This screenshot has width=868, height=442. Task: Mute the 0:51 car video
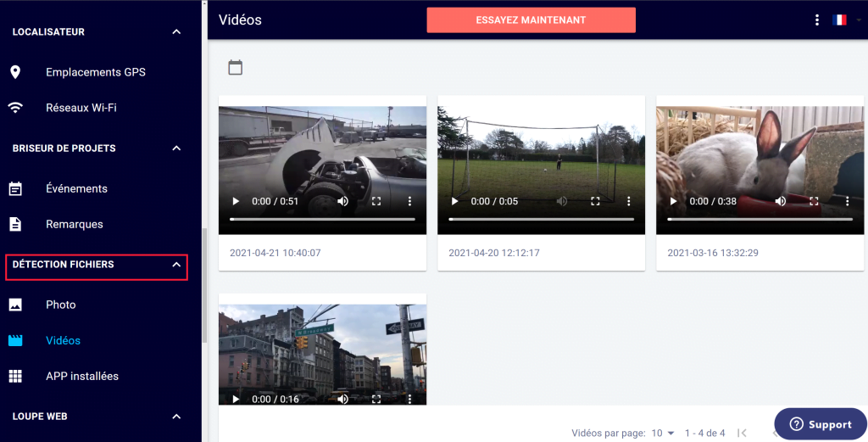pos(343,201)
